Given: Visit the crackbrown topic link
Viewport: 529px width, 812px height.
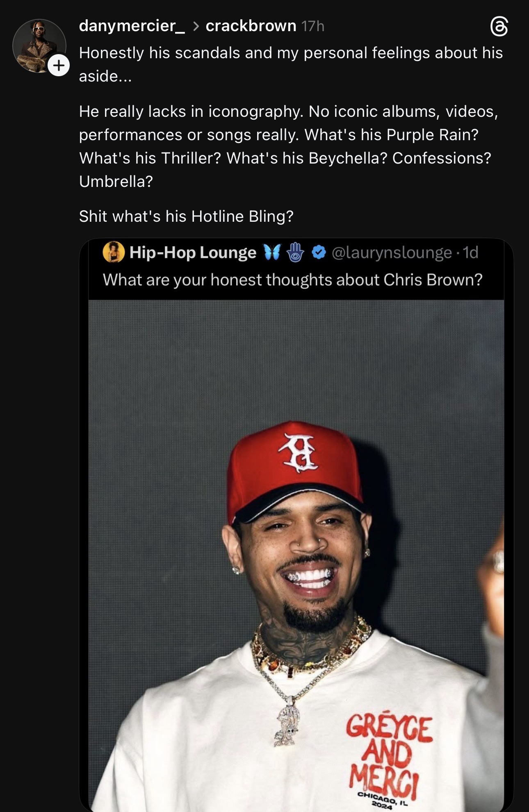Looking at the screenshot, I should point(251,26).
